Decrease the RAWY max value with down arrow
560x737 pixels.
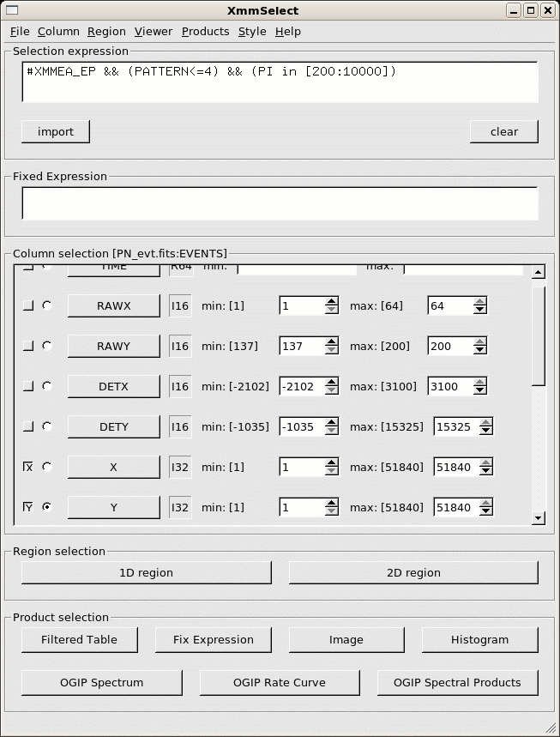tap(479, 350)
